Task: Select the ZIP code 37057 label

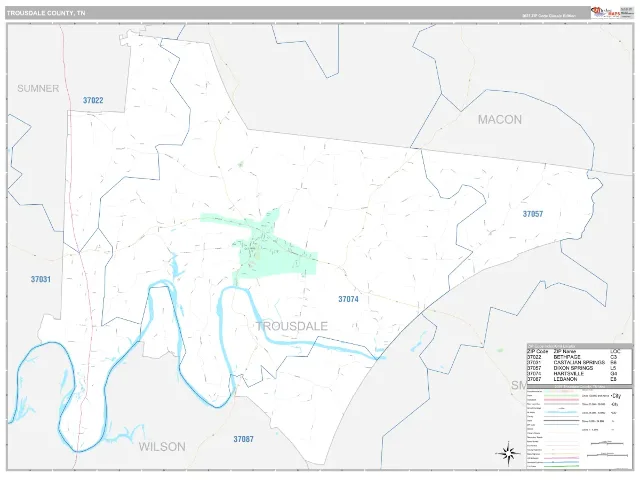Action: 533,214
